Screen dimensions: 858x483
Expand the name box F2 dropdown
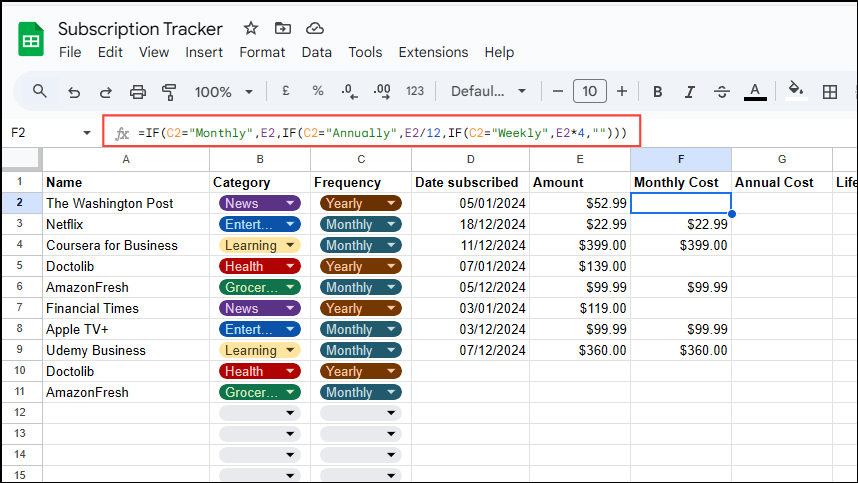point(86,133)
